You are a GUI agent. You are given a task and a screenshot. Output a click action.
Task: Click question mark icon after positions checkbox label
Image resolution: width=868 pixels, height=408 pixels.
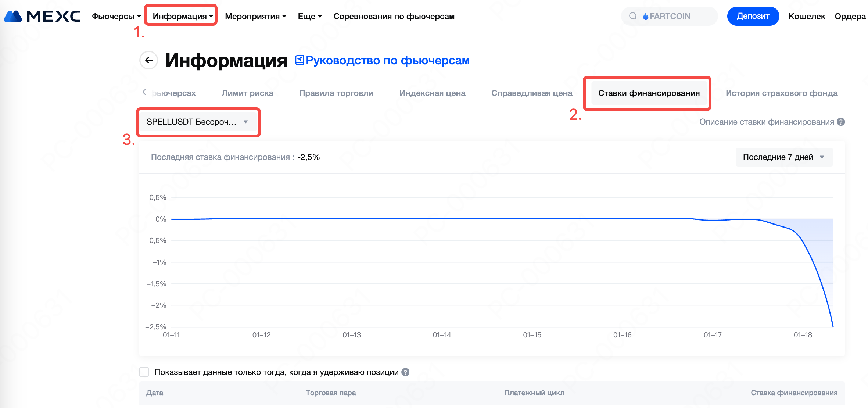point(405,372)
